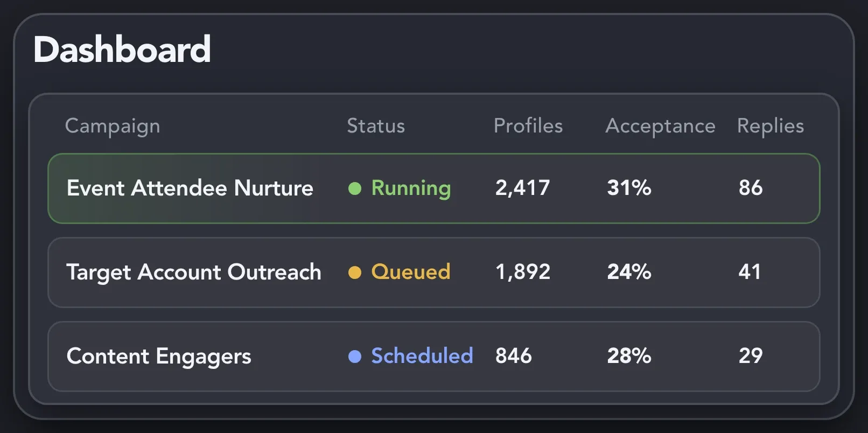This screenshot has width=868, height=433.
Task: Select the 31% acceptance value
Action: 629,188
